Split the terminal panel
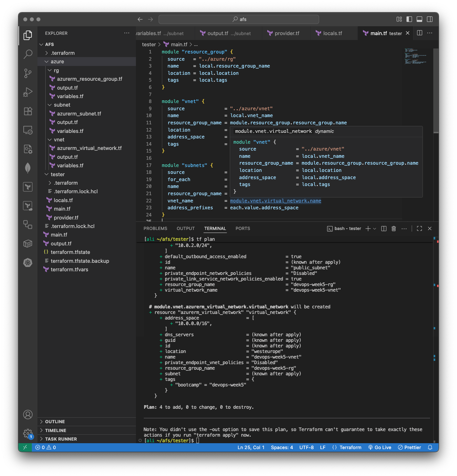The image size is (457, 476). pyautogui.click(x=383, y=229)
